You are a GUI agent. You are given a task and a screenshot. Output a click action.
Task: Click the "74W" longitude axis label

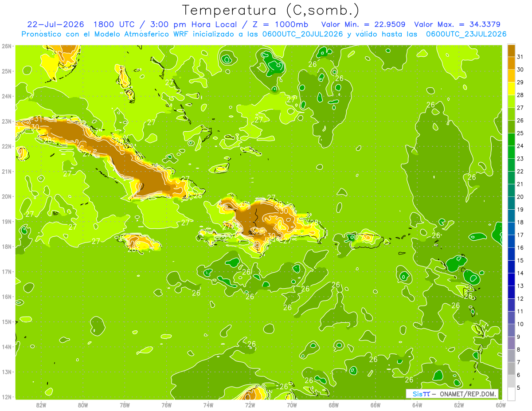pyautogui.click(x=208, y=405)
